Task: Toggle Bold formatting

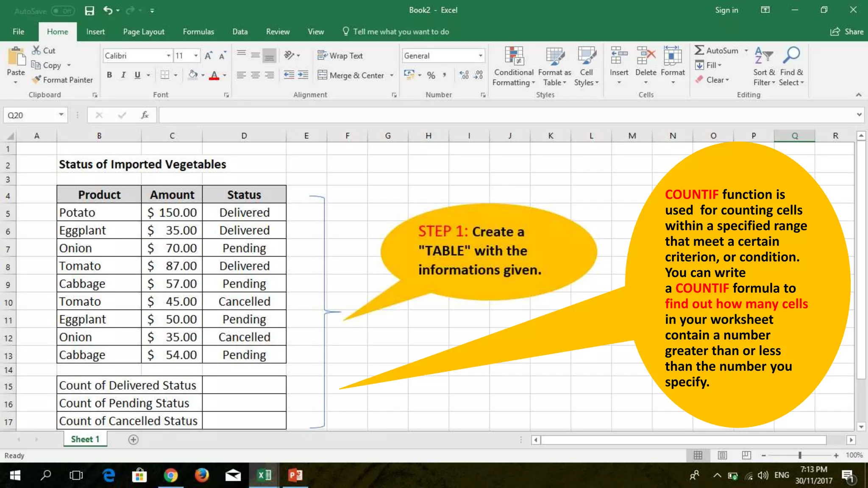Action: [109, 75]
